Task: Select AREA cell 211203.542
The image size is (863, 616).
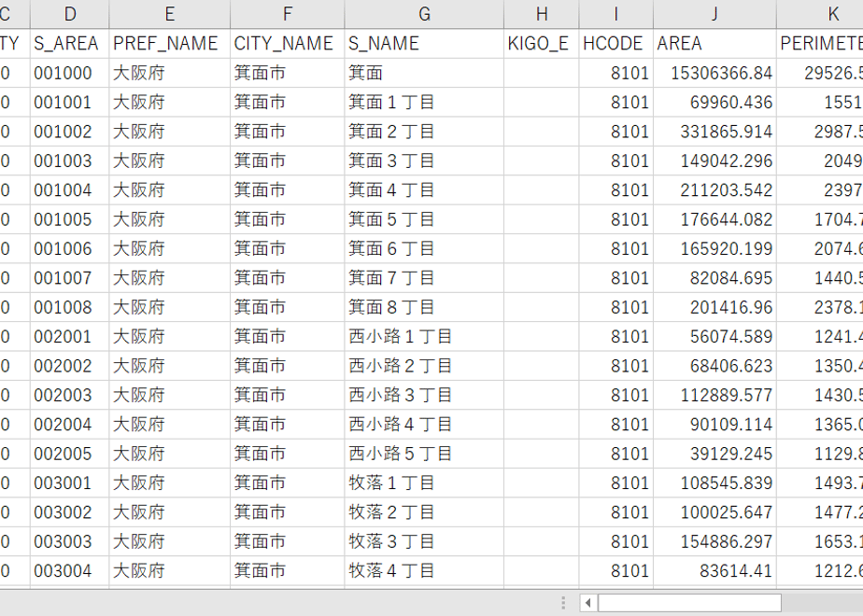Action: pos(714,190)
